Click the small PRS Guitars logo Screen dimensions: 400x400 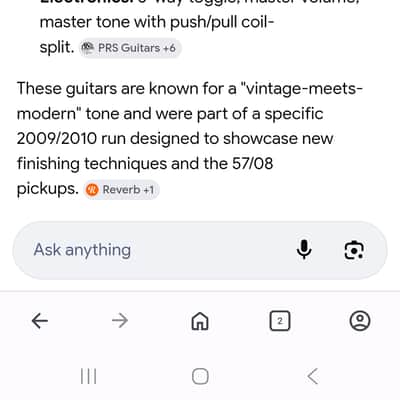(87, 48)
